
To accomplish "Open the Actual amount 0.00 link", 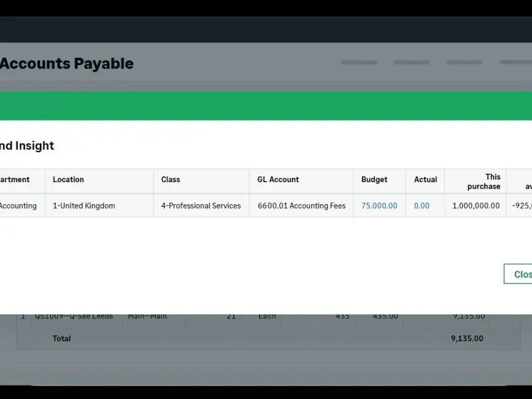I will pos(422,206).
